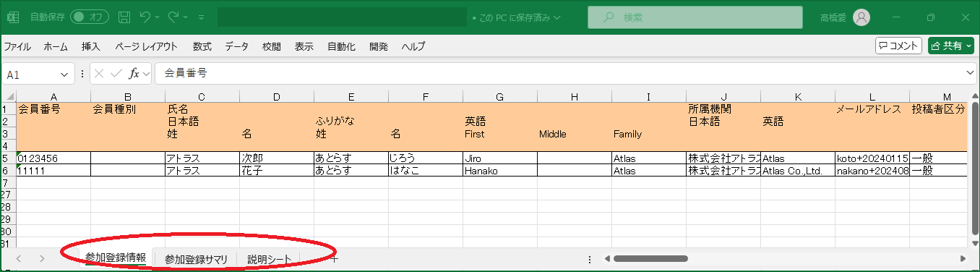Click the コメント button
980x272 pixels.
[898, 46]
